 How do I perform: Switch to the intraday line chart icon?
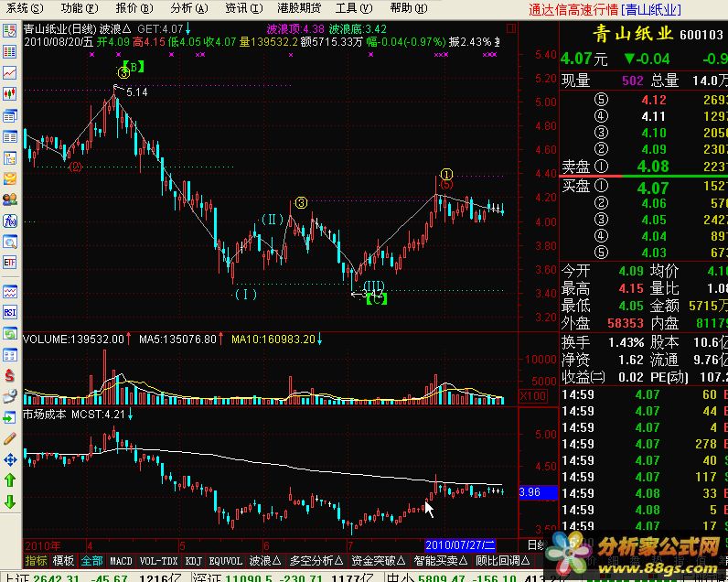click(x=10, y=72)
